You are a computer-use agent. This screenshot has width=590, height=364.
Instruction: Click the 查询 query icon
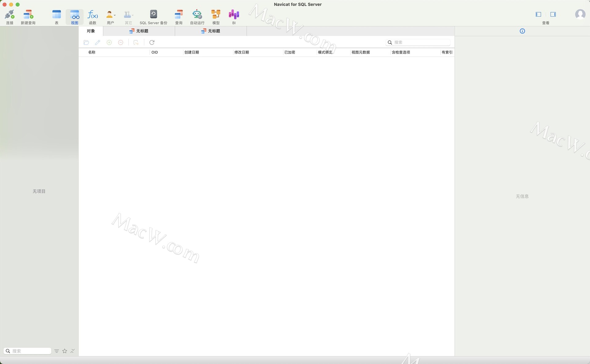pos(179,17)
